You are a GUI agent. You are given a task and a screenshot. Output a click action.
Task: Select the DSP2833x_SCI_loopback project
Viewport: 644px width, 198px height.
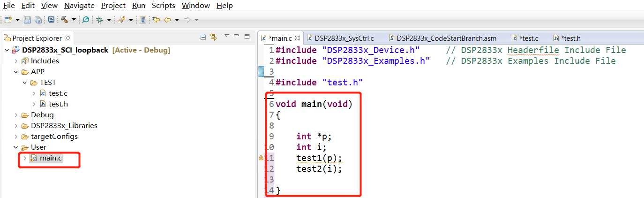click(65, 50)
